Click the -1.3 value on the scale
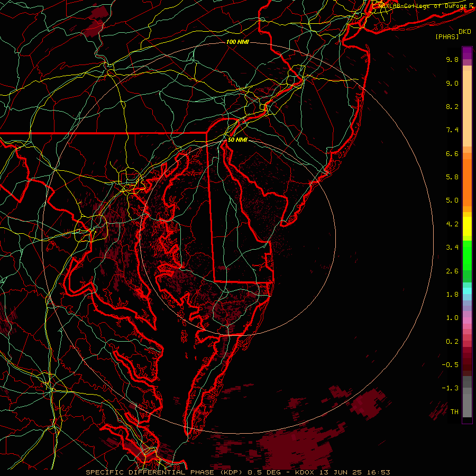The width and height of the screenshot is (476, 476). click(450, 388)
